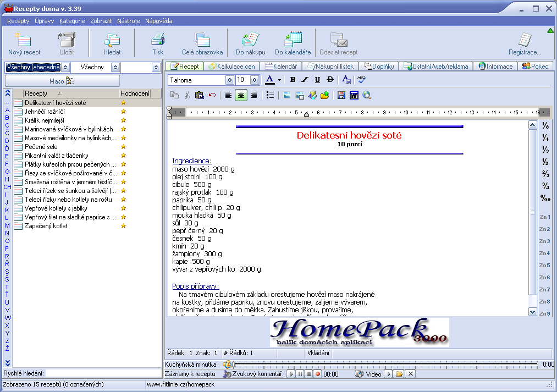
Task: Open the Registrace toolbar icon
Action: (x=525, y=43)
